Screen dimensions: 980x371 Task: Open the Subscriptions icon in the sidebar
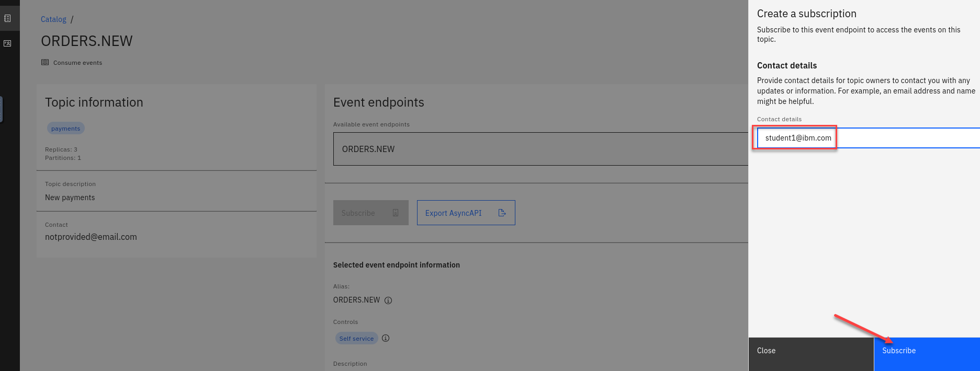[x=7, y=43]
